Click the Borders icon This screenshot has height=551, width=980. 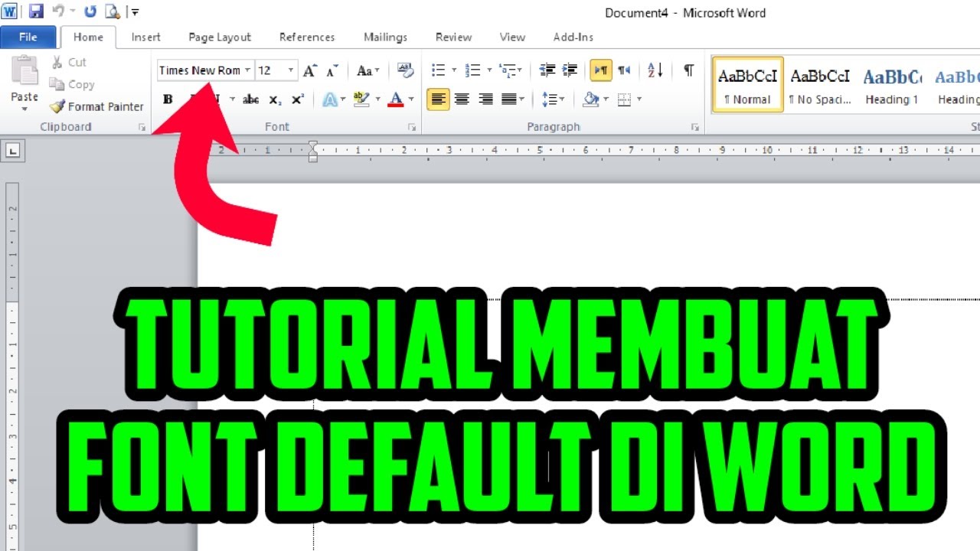[x=624, y=99]
